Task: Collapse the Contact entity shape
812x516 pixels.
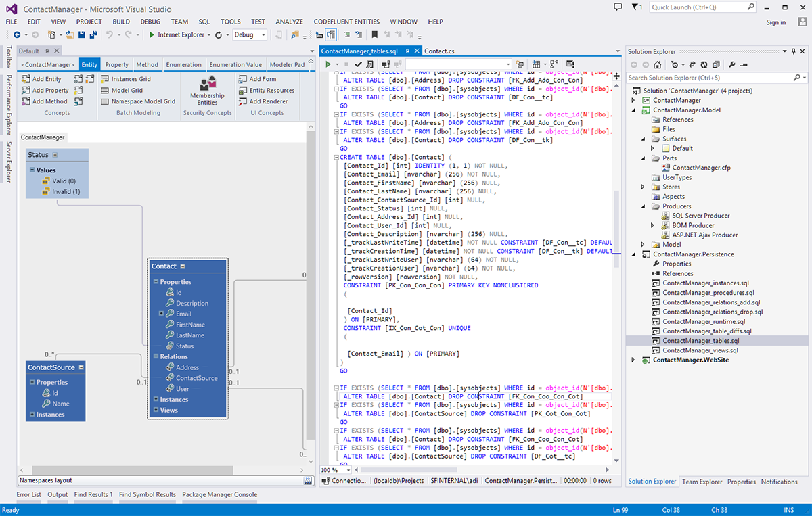Action: tap(183, 266)
